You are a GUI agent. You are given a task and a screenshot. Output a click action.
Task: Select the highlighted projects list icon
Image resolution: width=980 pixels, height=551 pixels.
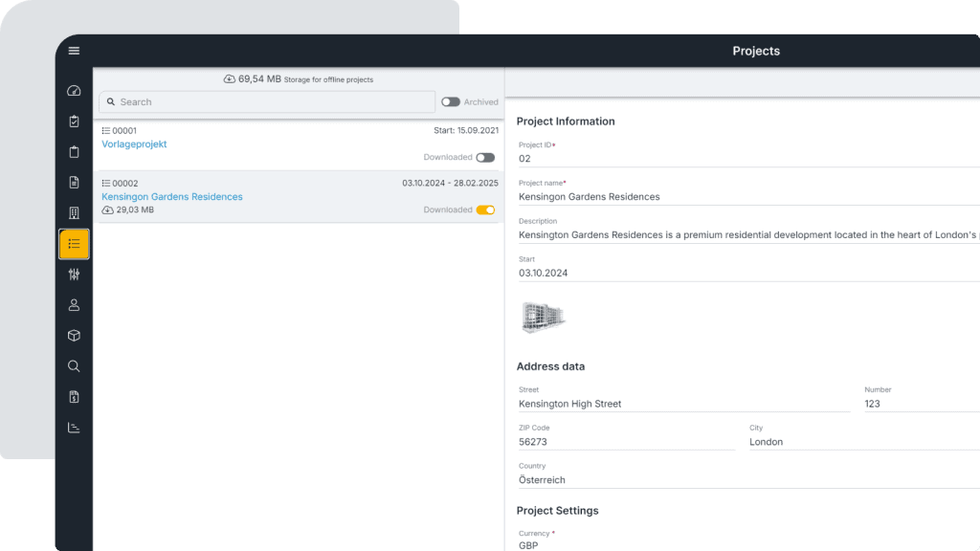[x=74, y=243]
